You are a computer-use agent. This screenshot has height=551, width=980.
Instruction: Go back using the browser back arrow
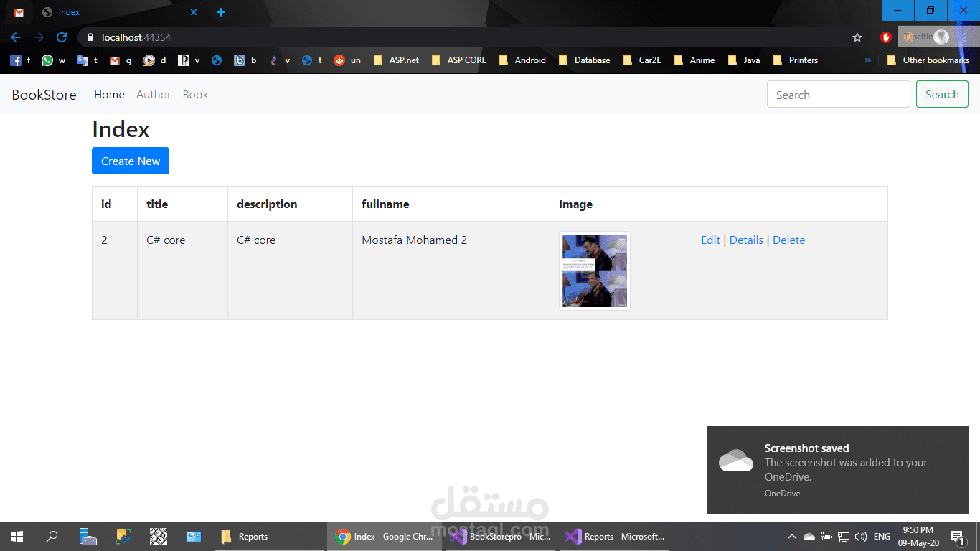pyautogui.click(x=15, y=37)
